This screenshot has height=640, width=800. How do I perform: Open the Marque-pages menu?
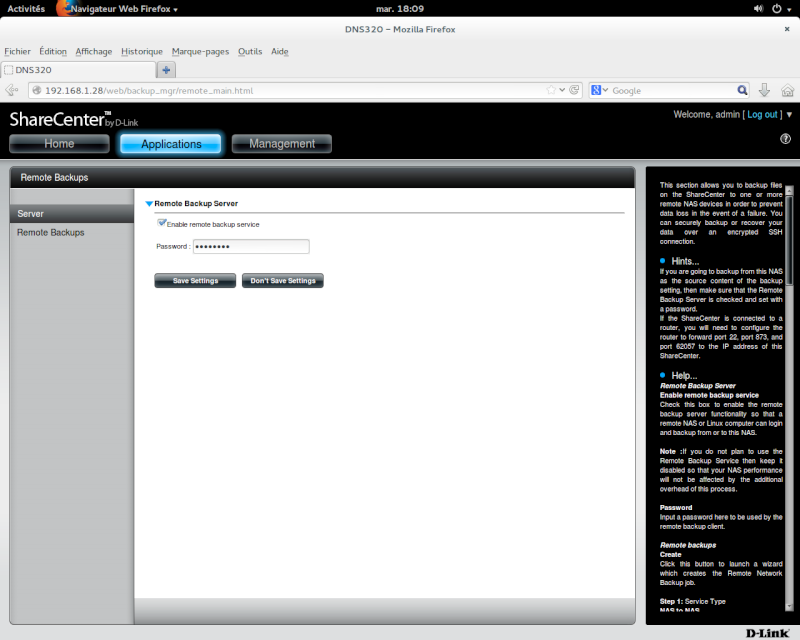click(201, 52)
